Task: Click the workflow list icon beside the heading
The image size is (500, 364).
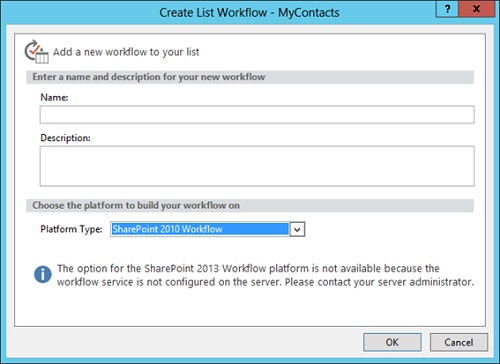Action: 36,52
